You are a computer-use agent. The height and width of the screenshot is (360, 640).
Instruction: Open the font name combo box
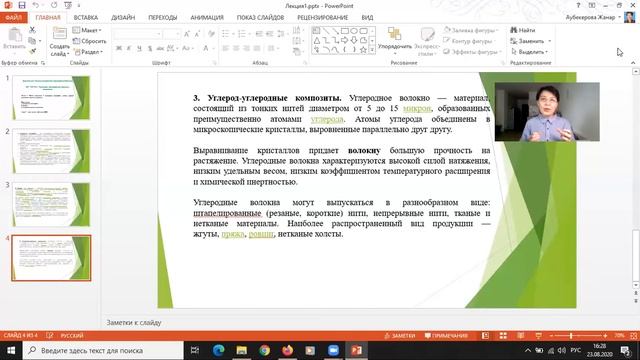pos(138,34)
